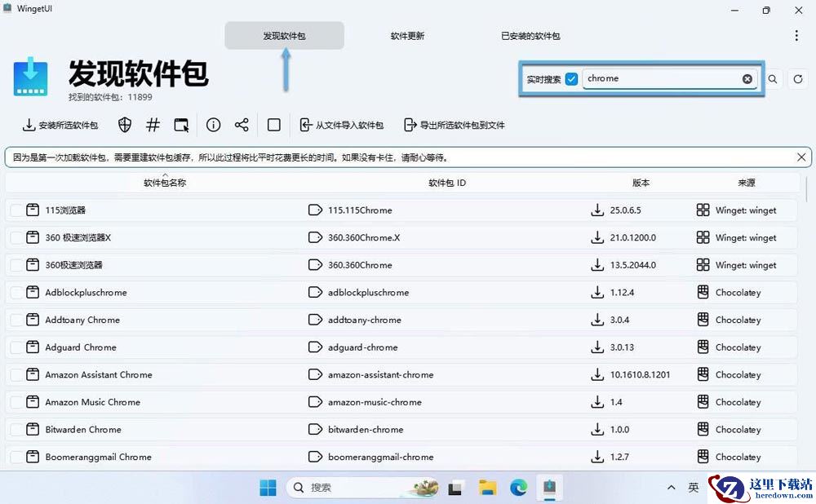Image resolution: width=816 pixels, height=504 pixels.
Task: Check the Bitwarden Chrome row checkbox
Action: [x=16, y=429]
